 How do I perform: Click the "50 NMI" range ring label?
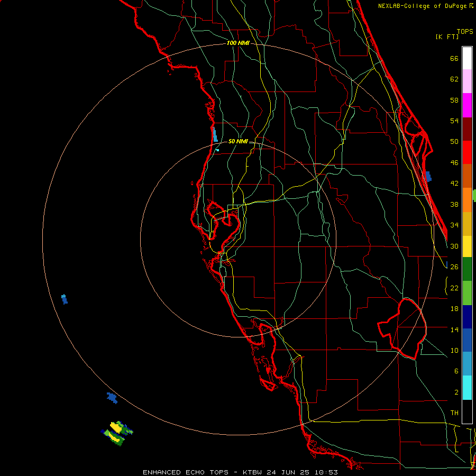[x=238, y=141]
